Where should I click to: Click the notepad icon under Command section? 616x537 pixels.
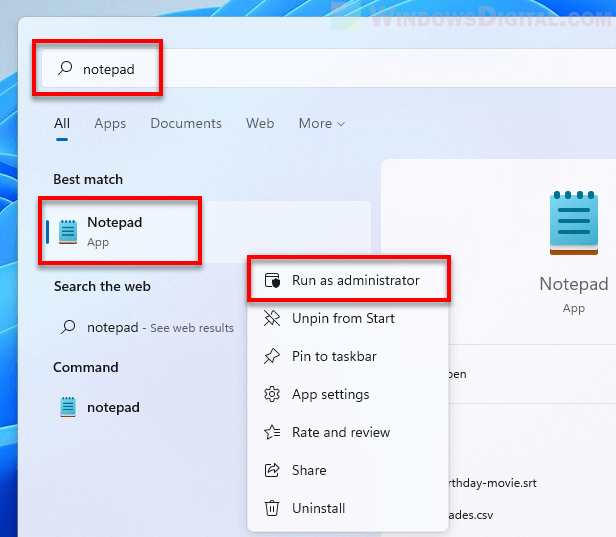tap(68, 407)
